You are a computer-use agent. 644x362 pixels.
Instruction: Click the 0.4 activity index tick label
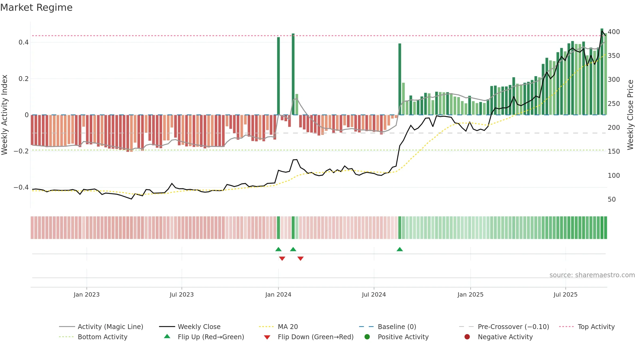24,42
